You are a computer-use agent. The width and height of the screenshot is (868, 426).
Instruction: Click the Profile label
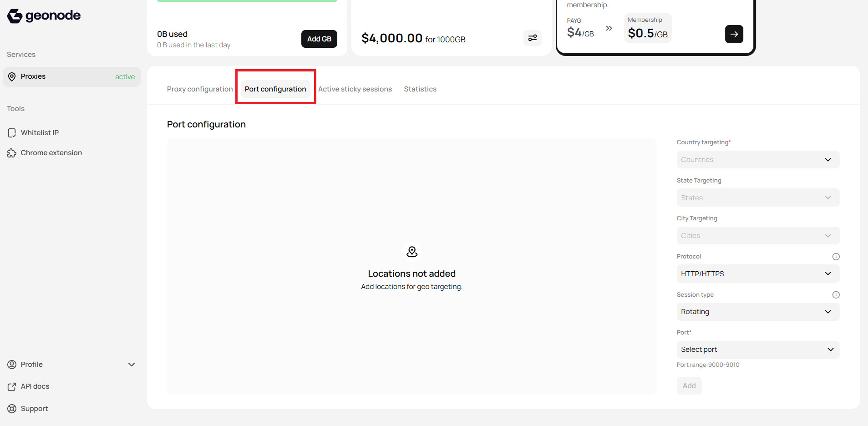pos(31,365)
